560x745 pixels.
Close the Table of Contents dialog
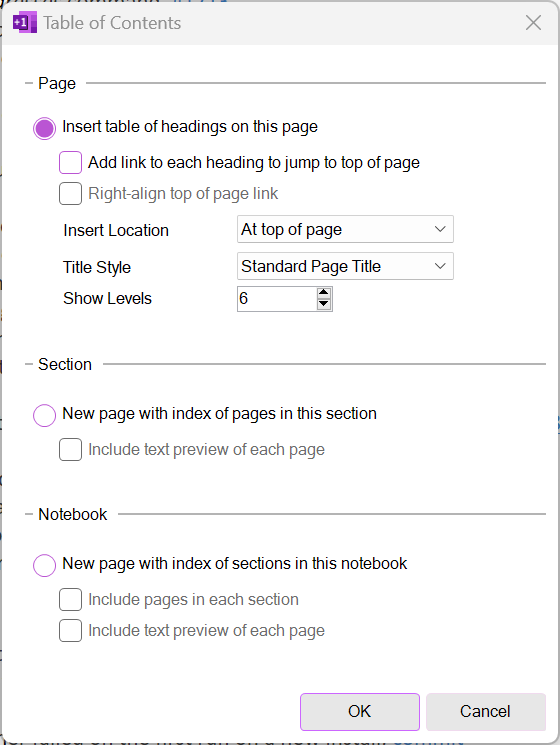(x=533, y=22)
